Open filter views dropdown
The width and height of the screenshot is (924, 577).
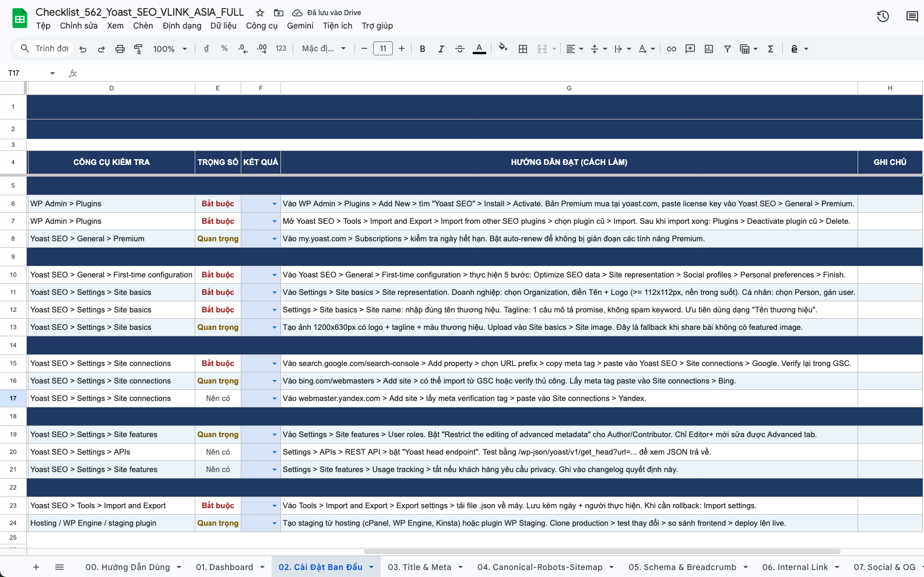[749, 49]
